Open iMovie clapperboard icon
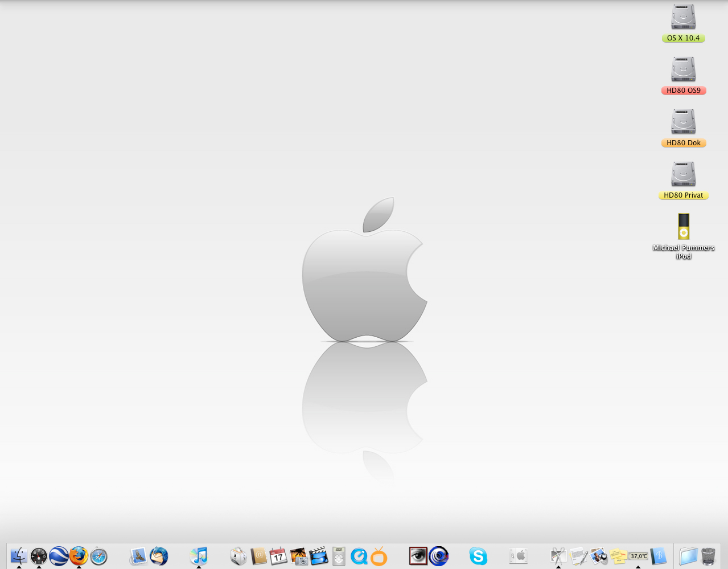 tap(319, 556)
